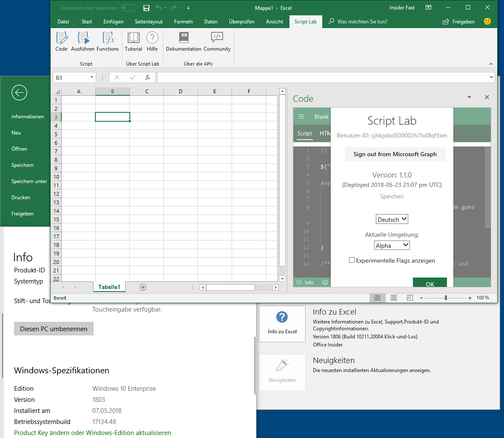Select the Tabelle1 sheet tab
Image resolution: width=504 pixels, height=438 pixels.
[x=109, y=287]
